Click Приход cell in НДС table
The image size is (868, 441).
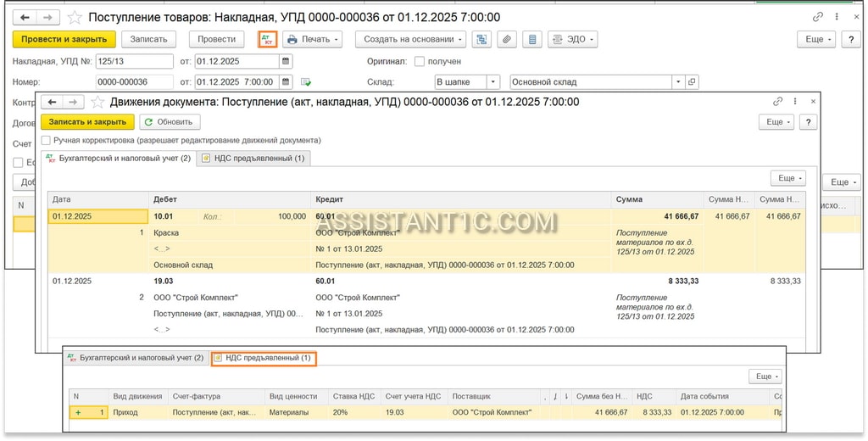138,412
